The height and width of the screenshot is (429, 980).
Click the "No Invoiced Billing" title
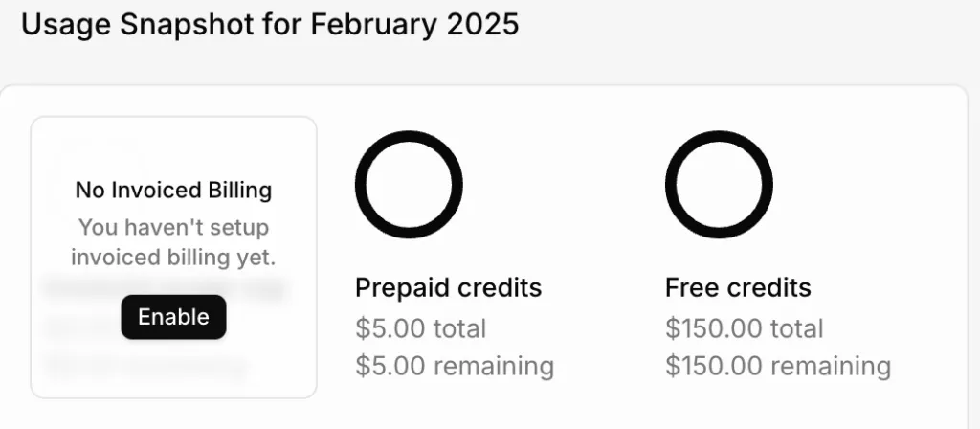(173, 190)
